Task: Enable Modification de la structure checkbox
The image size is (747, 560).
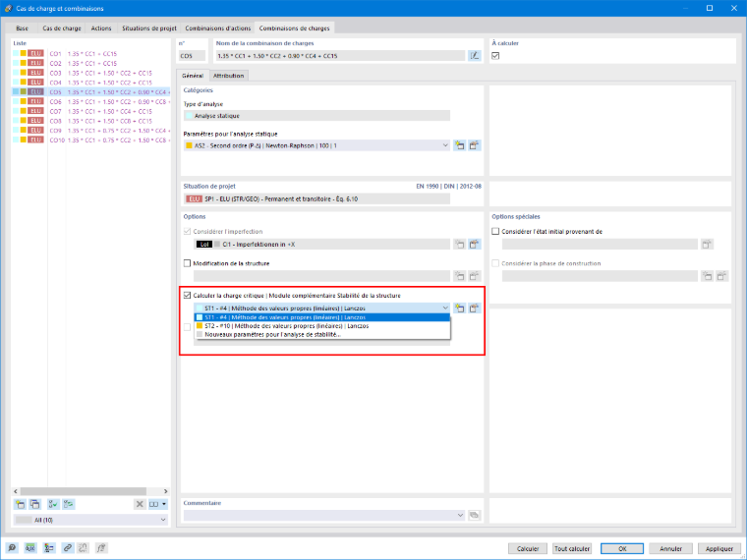Action: (x=187, y=263)
